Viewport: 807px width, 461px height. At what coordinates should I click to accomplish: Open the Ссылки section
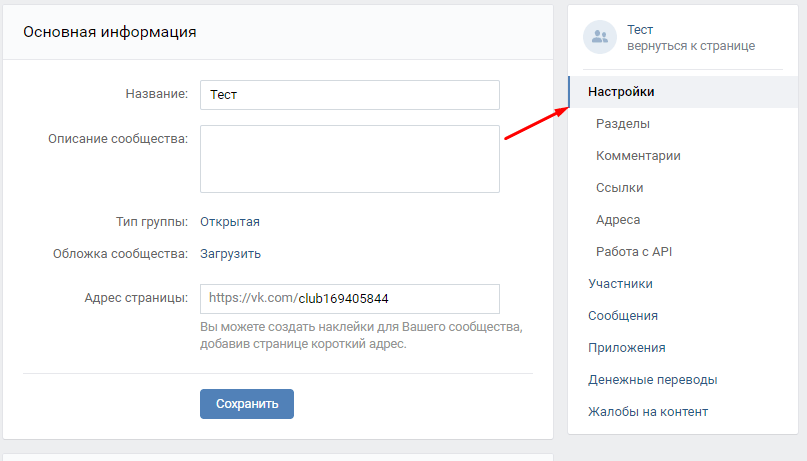pos(619,188)
